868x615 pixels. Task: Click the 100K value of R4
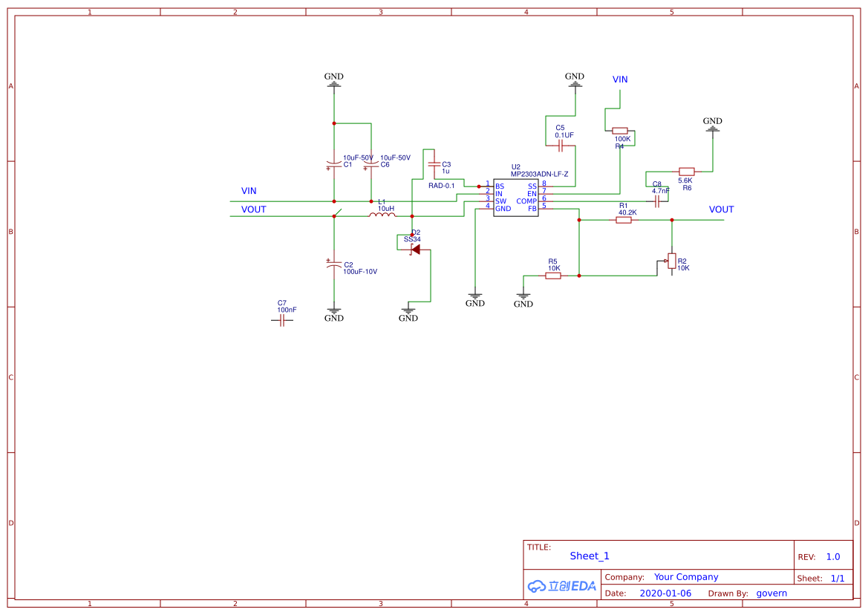(622, 139)
